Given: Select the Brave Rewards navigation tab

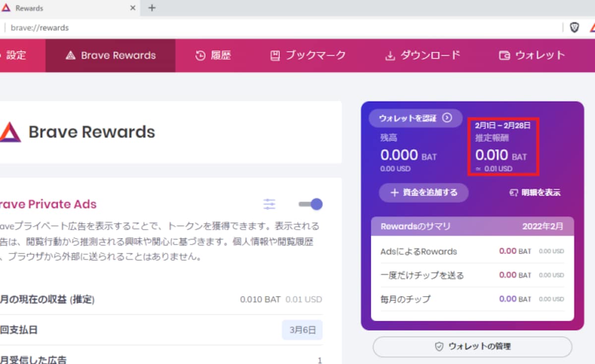Looking at the screenshot, I should click(111, 56).
